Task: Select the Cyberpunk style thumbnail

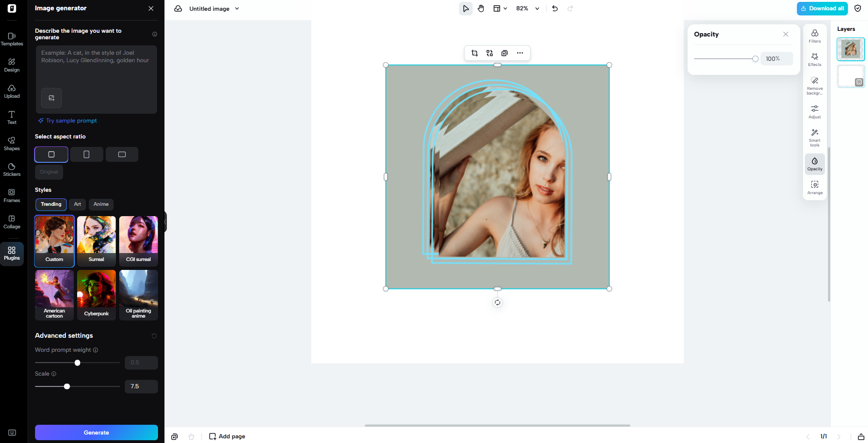Action: [x=96, y=295]
